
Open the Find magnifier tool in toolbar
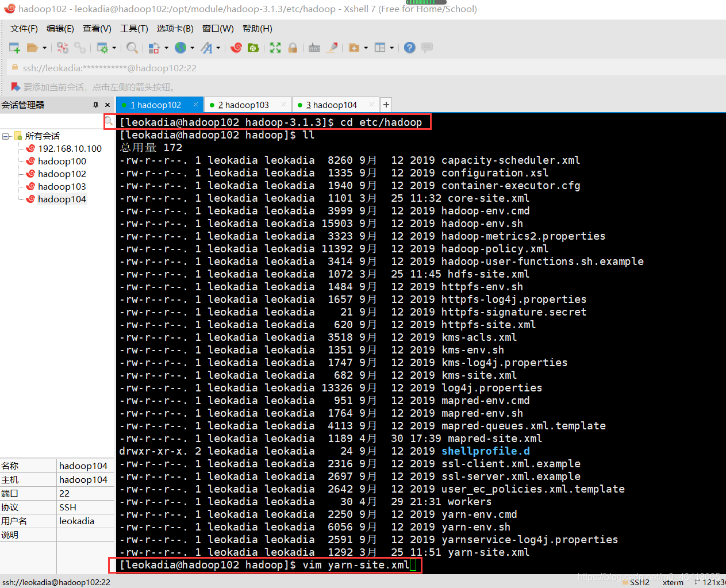pyautogui.click(x=132, y=48)
